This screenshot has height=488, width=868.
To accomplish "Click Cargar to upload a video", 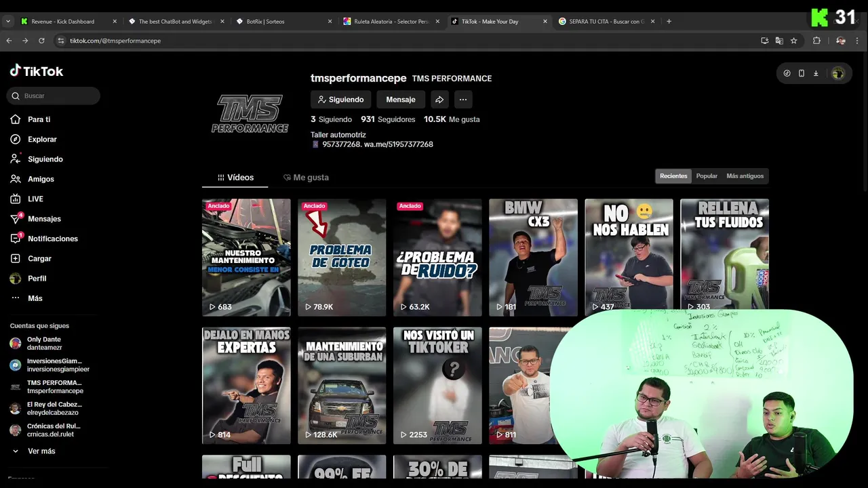I will point(31,258).
